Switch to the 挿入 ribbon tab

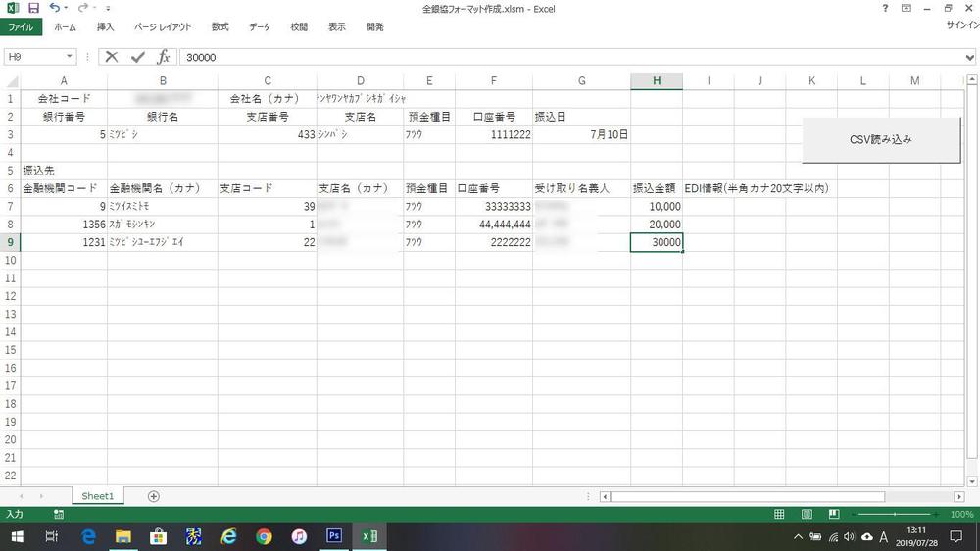coord(105,26)
